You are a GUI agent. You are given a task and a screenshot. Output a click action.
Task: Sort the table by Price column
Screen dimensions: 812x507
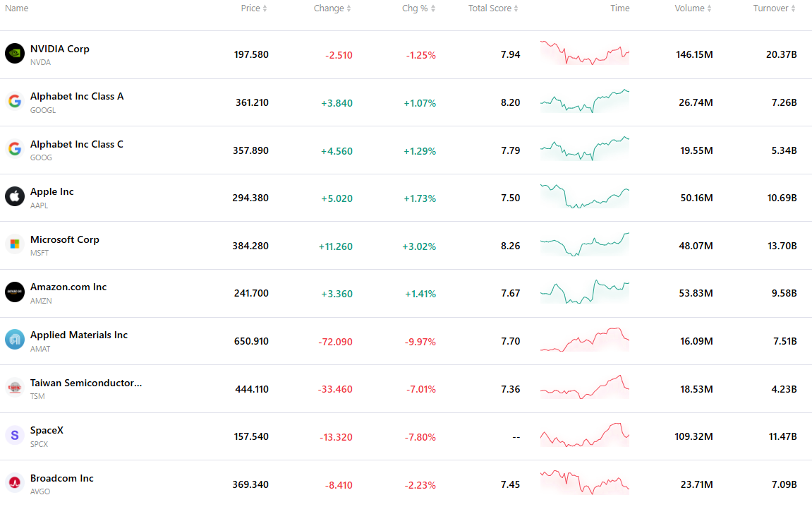pyautogui.click(x=254, y=8)
